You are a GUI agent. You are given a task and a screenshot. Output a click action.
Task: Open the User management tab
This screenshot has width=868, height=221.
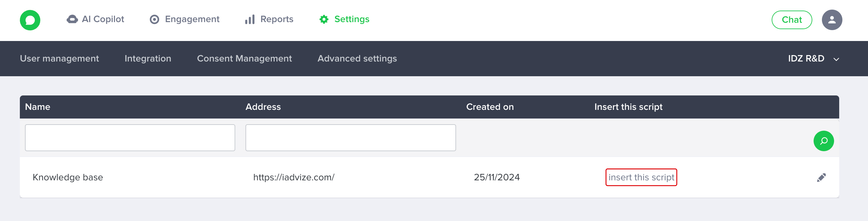[59, 59]
